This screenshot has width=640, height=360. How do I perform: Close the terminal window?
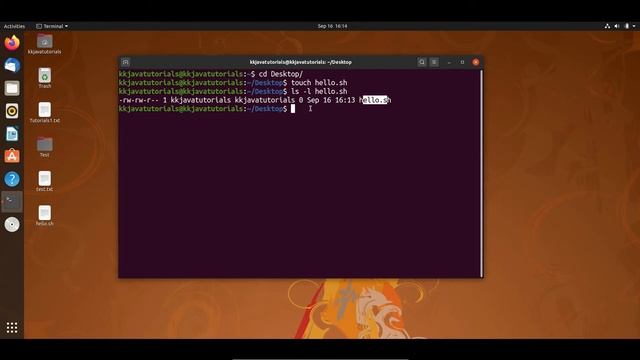tap(476, 62)
